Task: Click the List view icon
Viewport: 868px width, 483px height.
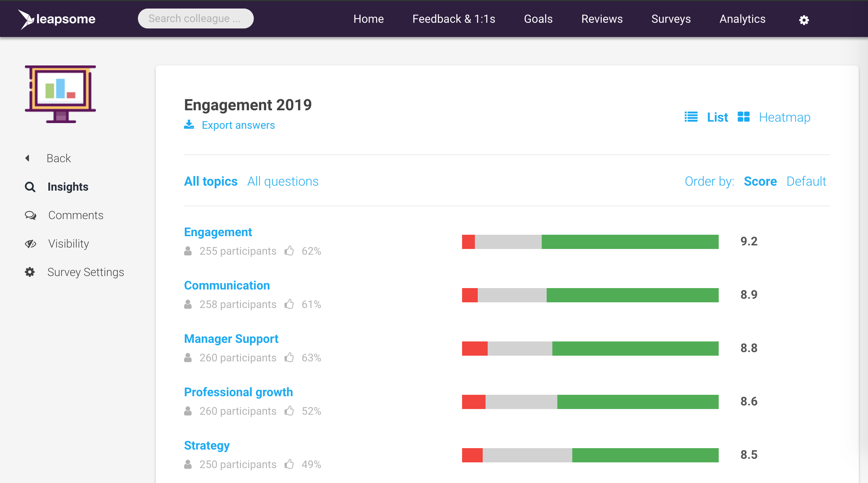Action: pos(691,117)
